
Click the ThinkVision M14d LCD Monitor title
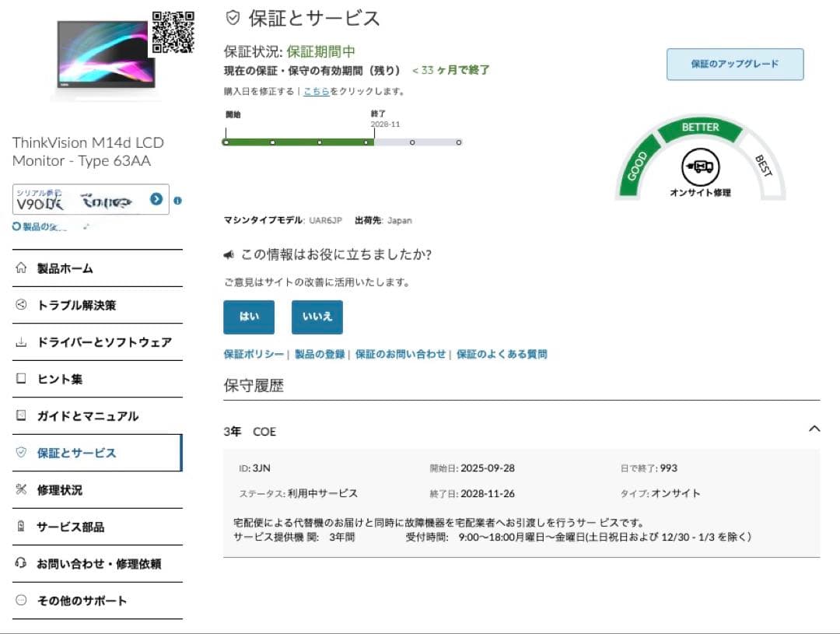89,152
